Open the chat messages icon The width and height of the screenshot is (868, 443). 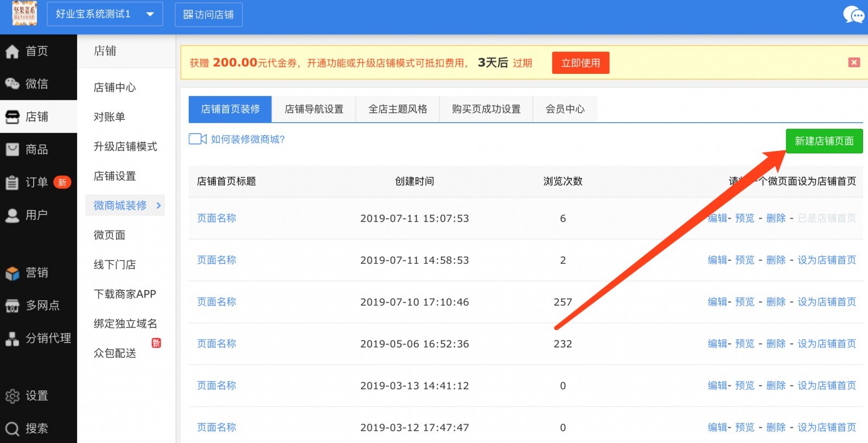coord(853,15)
